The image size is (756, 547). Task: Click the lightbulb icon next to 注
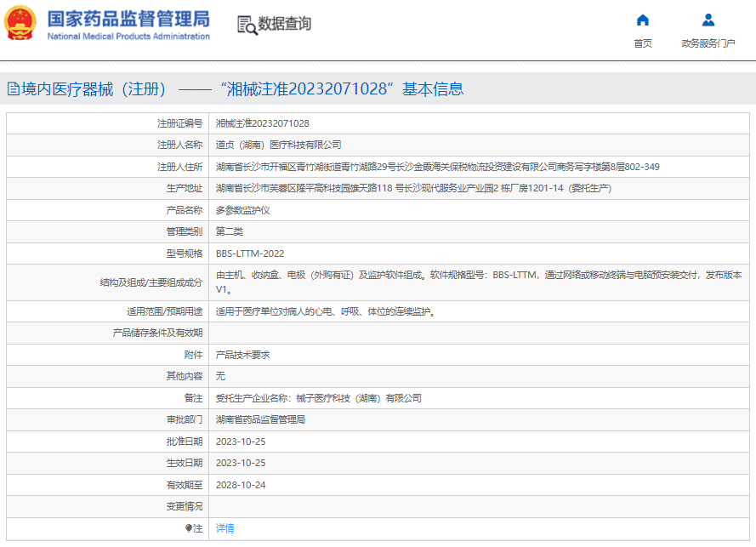(x=189, y=528)
